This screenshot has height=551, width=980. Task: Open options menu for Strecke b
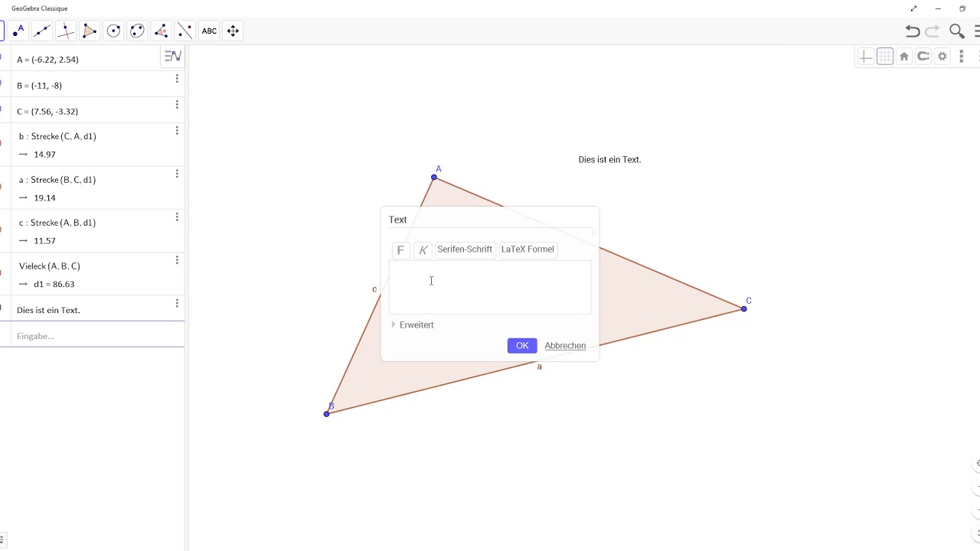[177, 131]
